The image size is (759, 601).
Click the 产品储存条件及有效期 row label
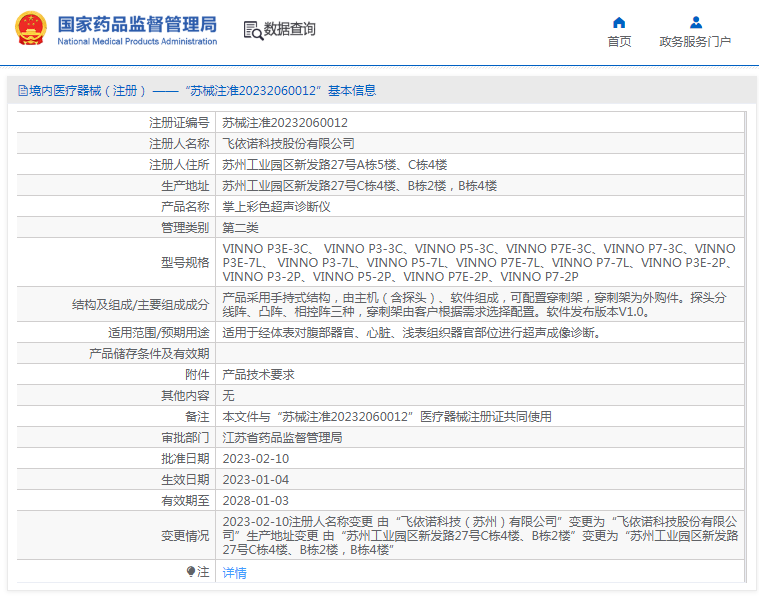[149, 354]
